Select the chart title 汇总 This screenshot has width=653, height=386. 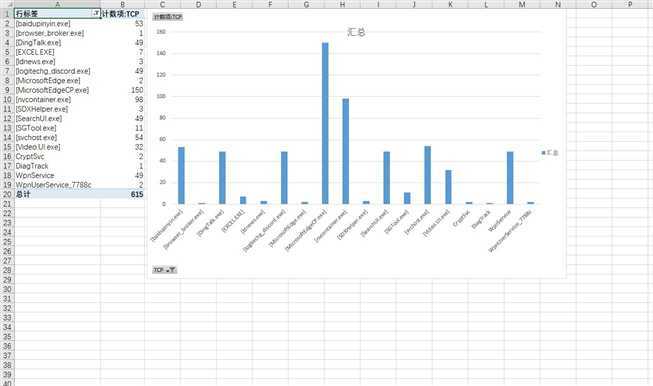(356, 32)
